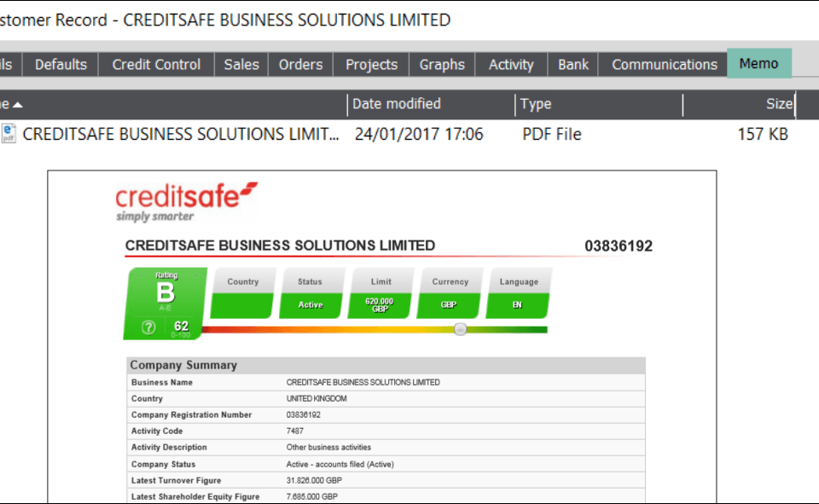Image resolution: width=819 pixels, height=504 pixels.
Task: Click the PDF File type cell
Action: (552, 134)
